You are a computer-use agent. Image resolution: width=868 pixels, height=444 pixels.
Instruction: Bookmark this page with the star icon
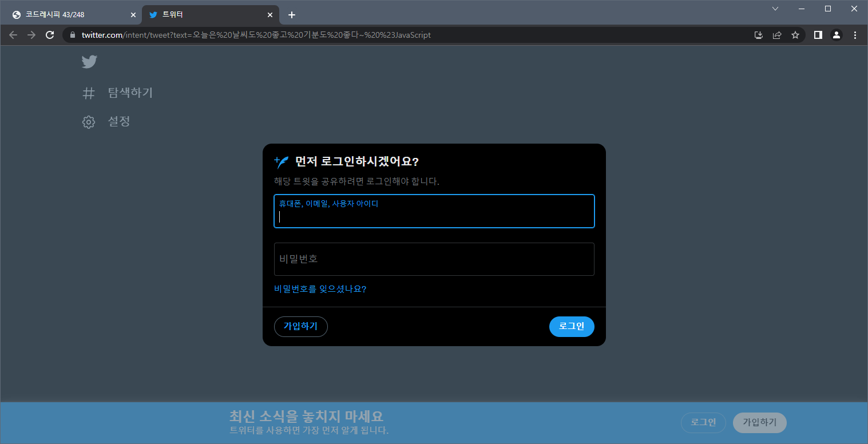[x=795, y=35]
